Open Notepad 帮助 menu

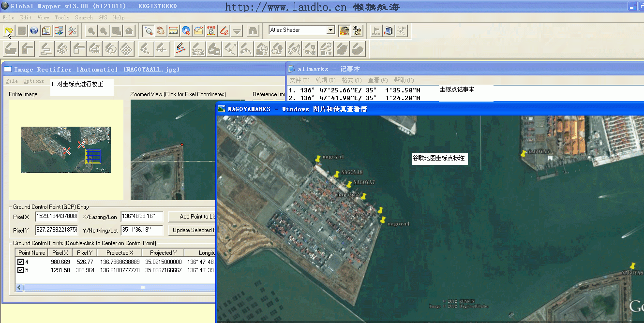coord(404,80)
